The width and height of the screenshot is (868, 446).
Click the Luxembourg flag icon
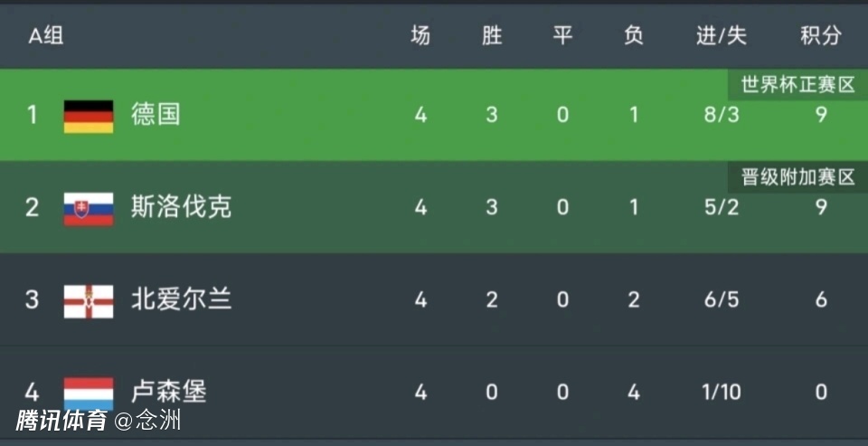click(x=89, y=393)
